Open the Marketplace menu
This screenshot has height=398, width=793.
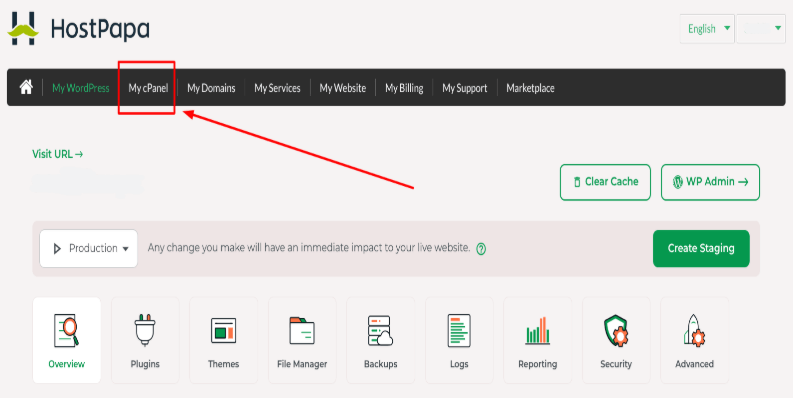coord(531,88)
